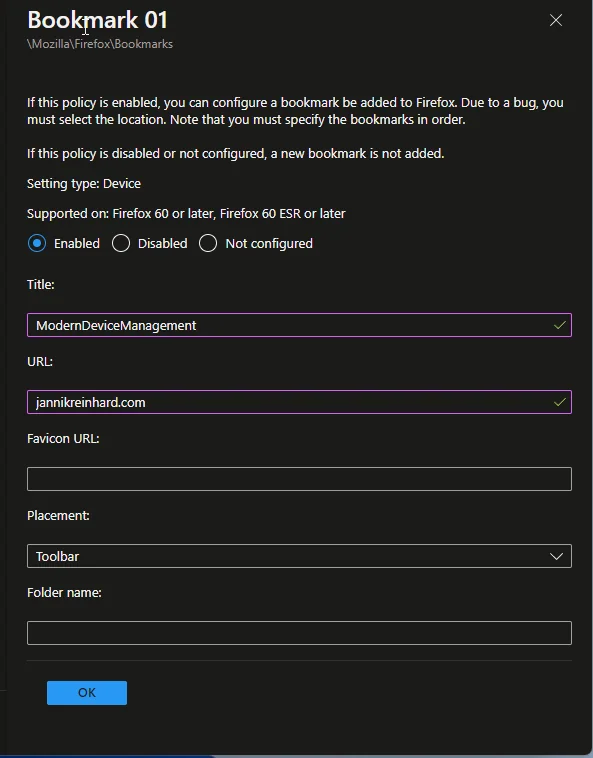Click the Placement dropdown chevron arrow

(x=556, y=556)
